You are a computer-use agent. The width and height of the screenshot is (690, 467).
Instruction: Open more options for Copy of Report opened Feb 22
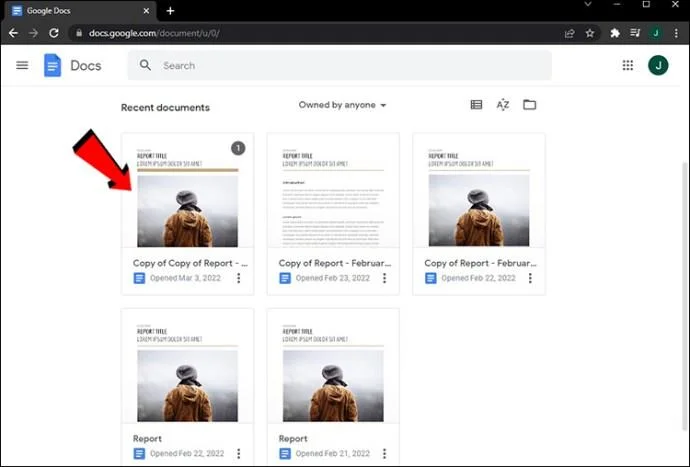point(530,278)
